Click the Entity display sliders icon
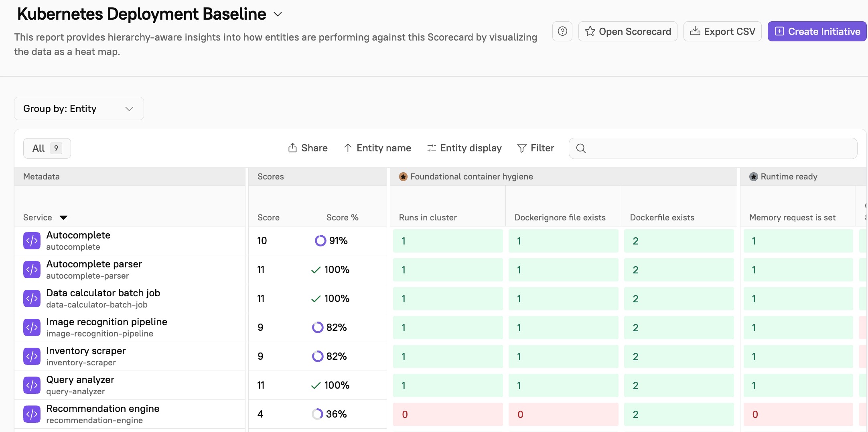The height and width of the screenshot is (432, 868). pos(432,148)
